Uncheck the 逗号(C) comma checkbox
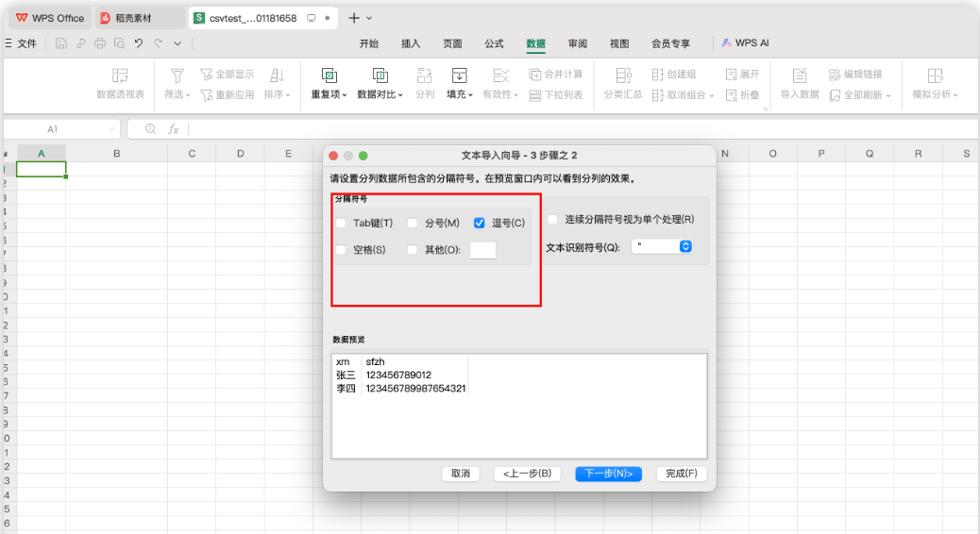 tap(480, 224)
